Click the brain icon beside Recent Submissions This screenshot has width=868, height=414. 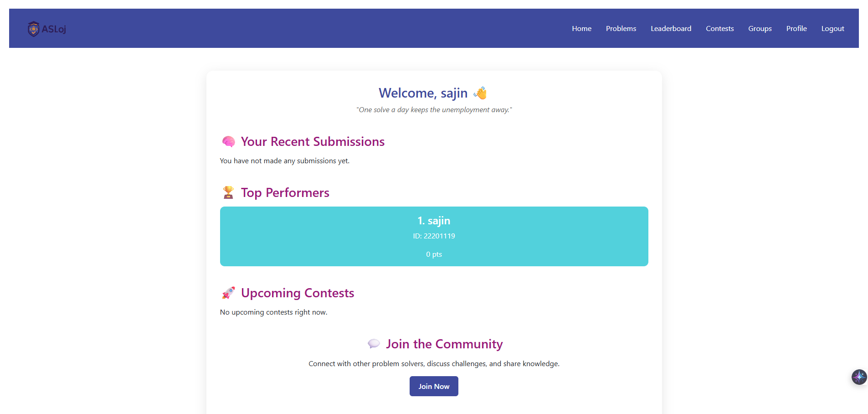click(228, 142)
